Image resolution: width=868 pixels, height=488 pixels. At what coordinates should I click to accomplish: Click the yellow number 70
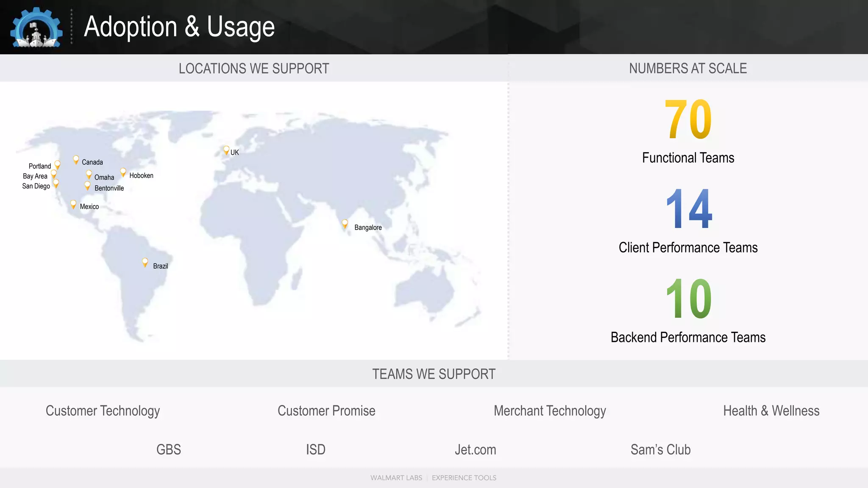pyautogui.click(x=688, y=119)
